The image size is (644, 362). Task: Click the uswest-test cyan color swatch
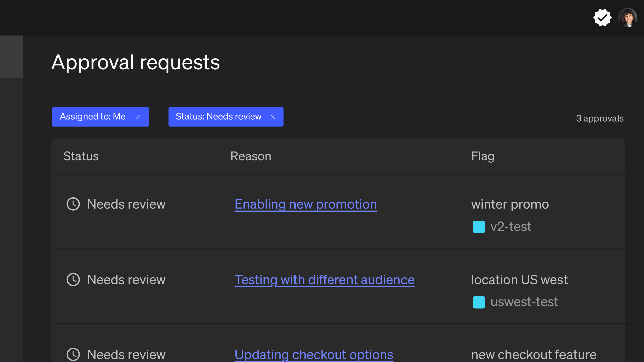479,302
